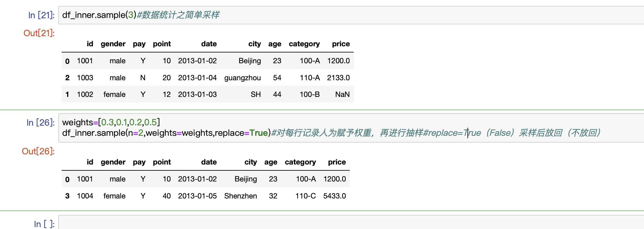Click the 110-C category cell

pyautogui.click(x=305, y=196)
